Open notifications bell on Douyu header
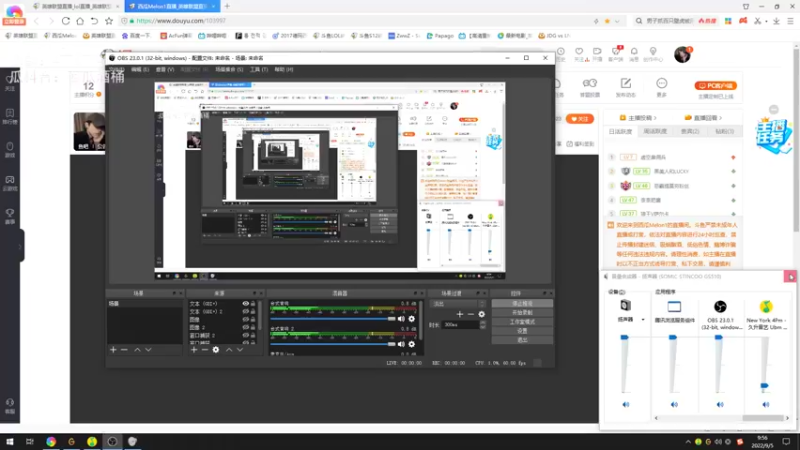This screenshot has width=800, height=450. click(634, 54)
